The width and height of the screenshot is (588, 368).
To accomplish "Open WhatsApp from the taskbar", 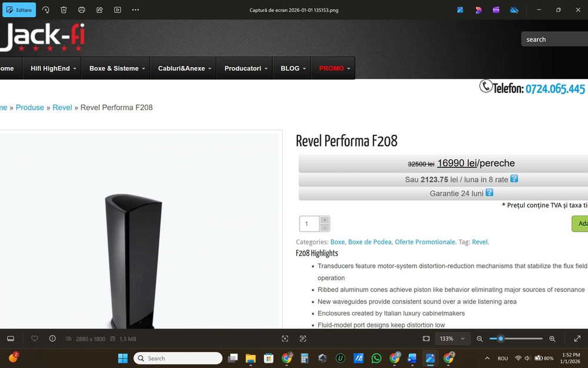I will (376, 358).
